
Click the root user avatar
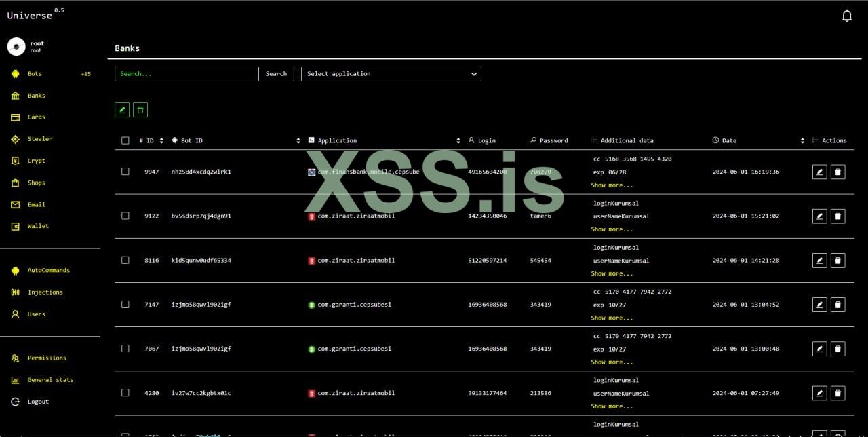pyautogui.click(x=16, y=46)
